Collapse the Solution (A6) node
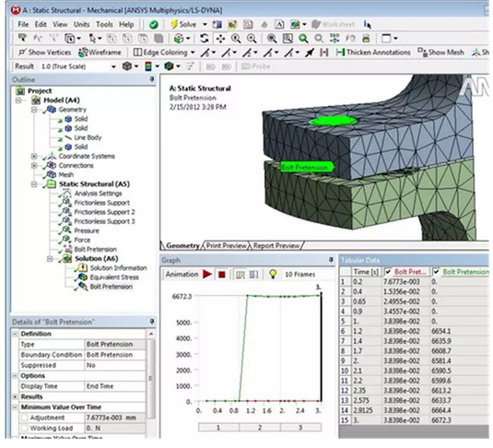This screenshot has width=493, height=448. [50, 259]
